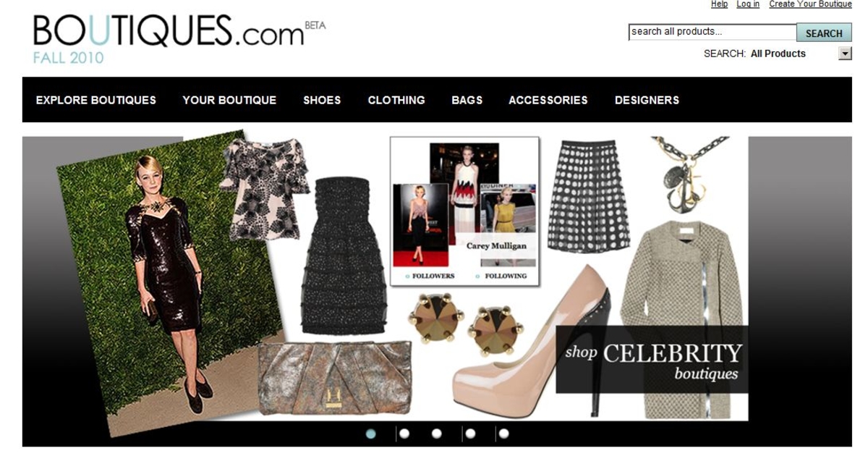This screenshot has width=868, height=456.
Task: Expand the All Products search dropdown arrow
Action: click(x=845, y=54)
